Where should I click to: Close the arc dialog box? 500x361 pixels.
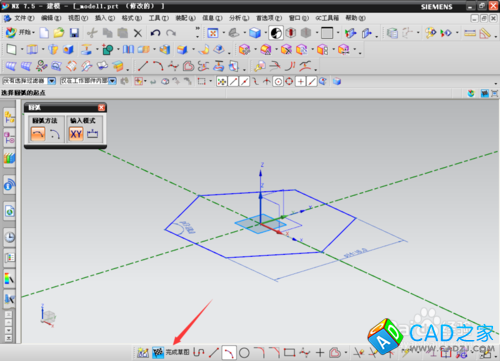click(x=101, y=107)
